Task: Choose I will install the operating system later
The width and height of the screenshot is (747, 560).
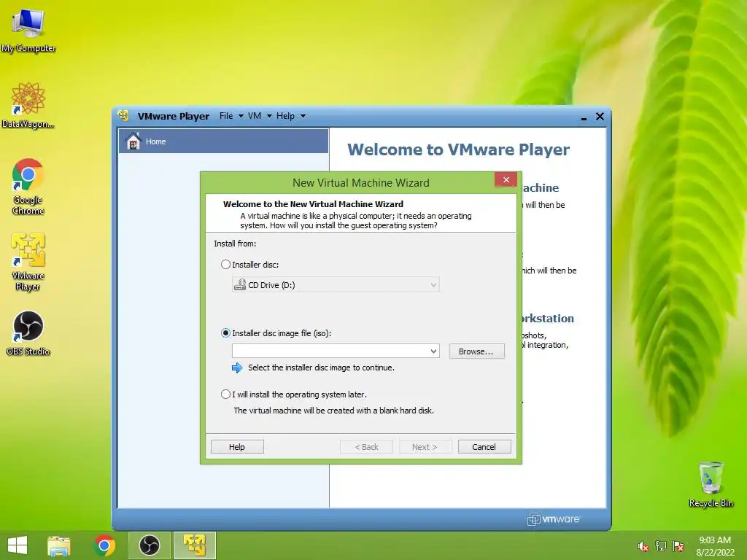Action: click(x=226, y=394)
